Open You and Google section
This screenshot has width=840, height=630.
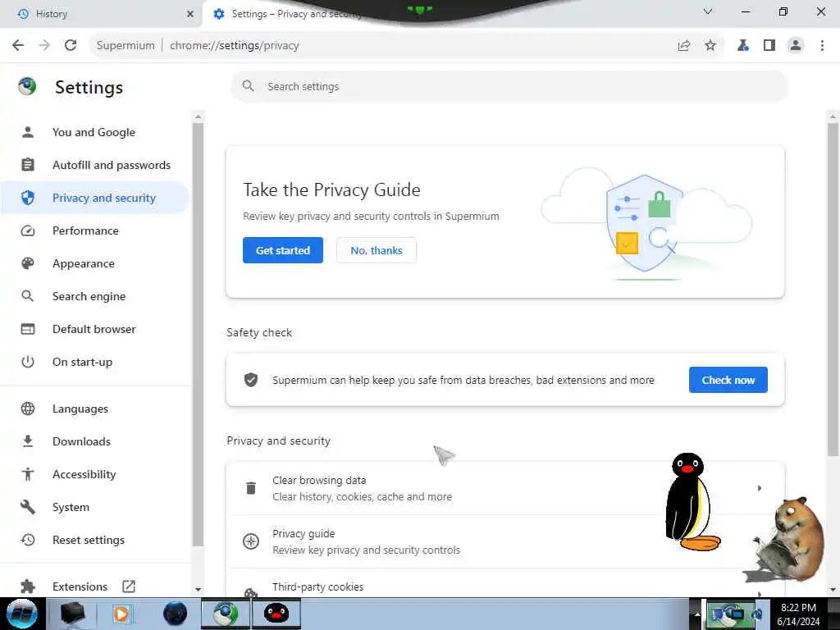tap(95, 132)
